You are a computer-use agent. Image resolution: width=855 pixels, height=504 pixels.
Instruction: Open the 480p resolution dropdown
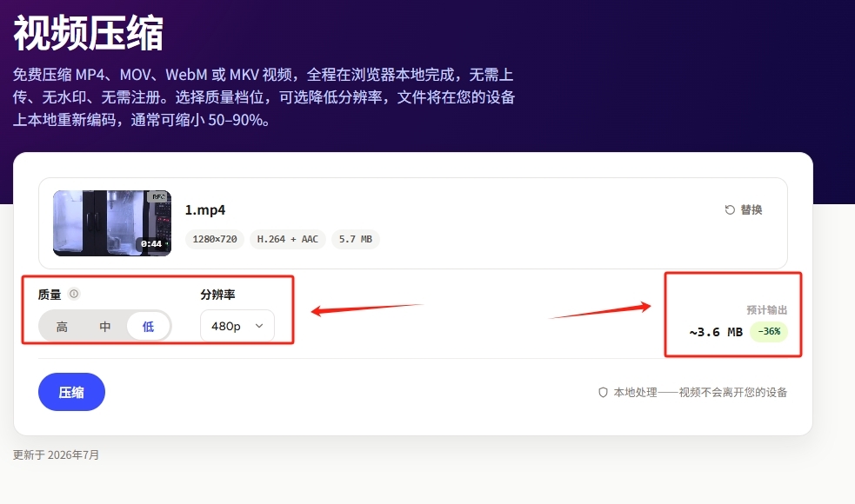point(237,326)
